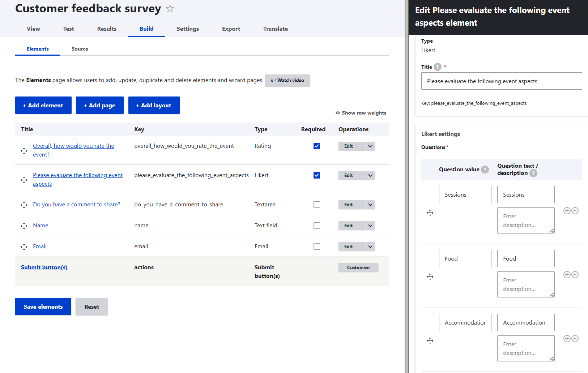Open the Translate tab

pos(276,29)
